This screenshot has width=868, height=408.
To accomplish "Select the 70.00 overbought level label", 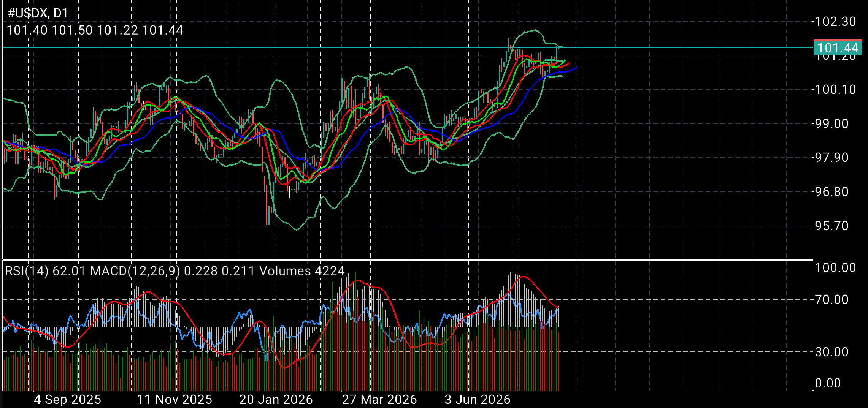I will 832,299.
